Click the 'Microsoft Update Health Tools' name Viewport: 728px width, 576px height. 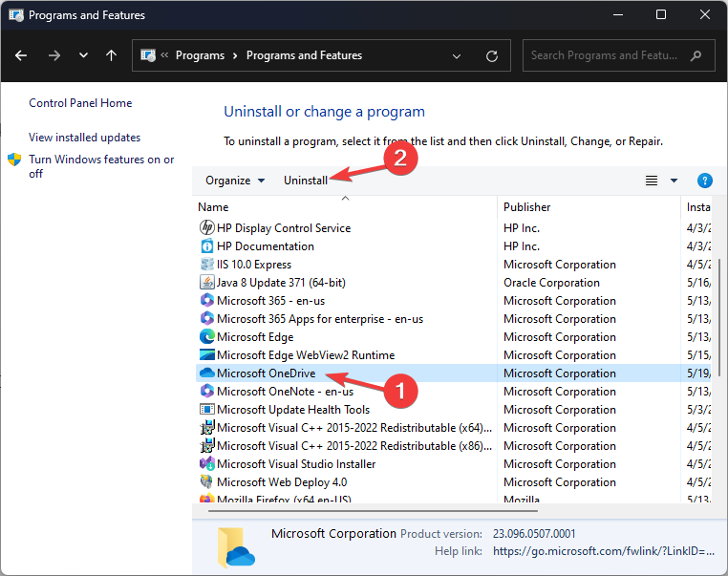(x=293, y=410)
